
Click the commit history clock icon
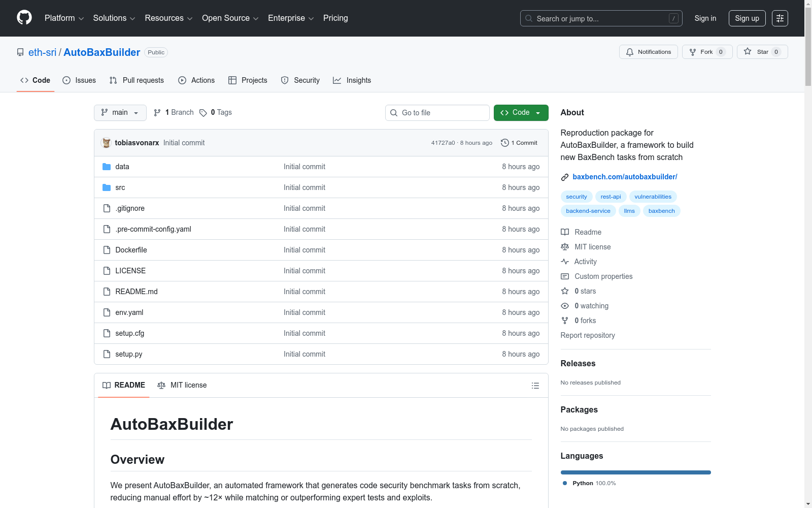tap(504, 143)
